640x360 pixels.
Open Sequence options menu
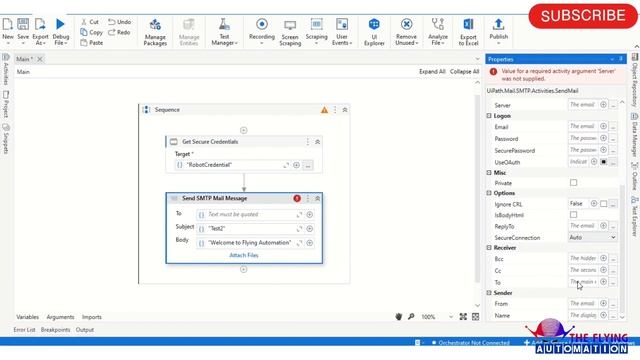pyautogui.click(x=335, y=110)
